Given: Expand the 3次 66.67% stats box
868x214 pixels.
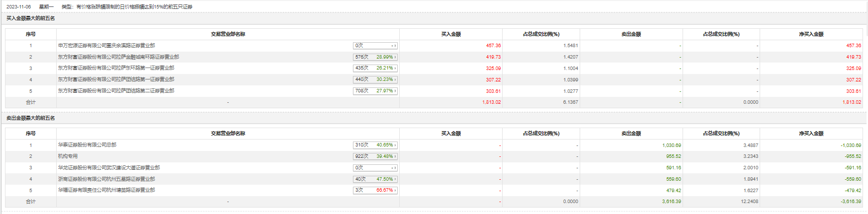Looking at the screenshot, I should [x=375, y=190].
